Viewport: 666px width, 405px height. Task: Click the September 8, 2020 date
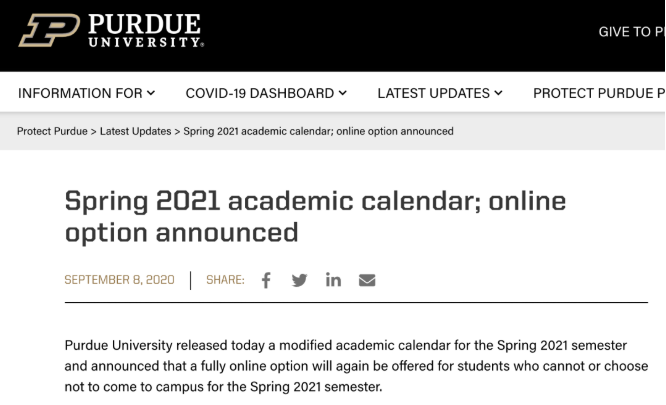coord(119,280)
